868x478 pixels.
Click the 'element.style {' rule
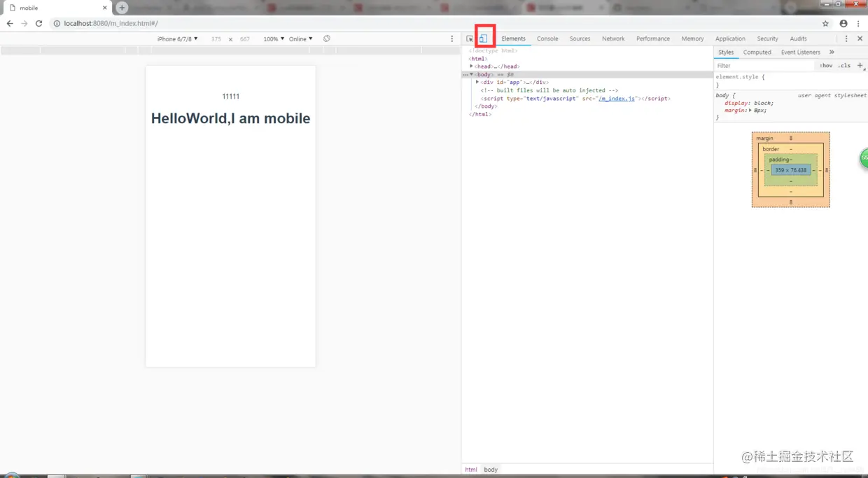click(x=740, y=77)
